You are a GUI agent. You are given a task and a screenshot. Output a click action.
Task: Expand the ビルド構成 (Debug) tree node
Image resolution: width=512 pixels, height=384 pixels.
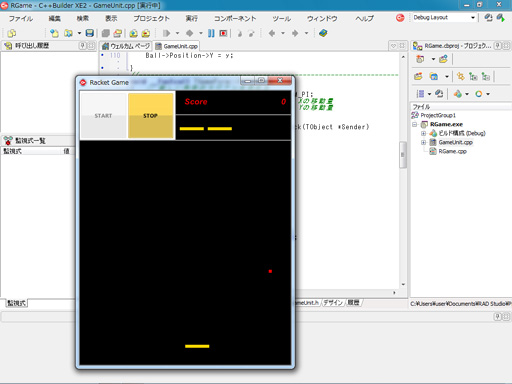[x=423, y=133]
